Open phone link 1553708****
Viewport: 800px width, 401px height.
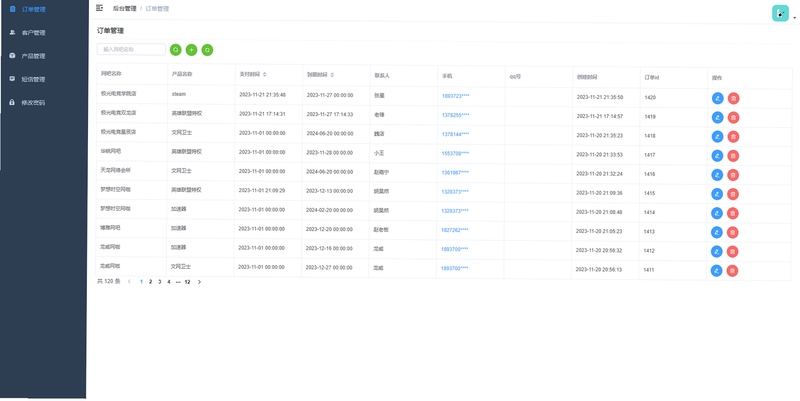tap(456, 154)
